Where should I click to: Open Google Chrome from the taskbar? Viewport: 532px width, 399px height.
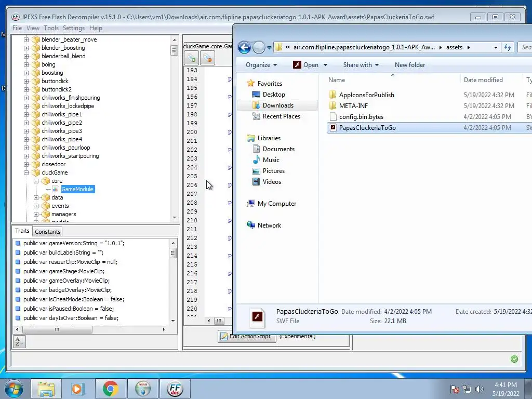point(111,389)
